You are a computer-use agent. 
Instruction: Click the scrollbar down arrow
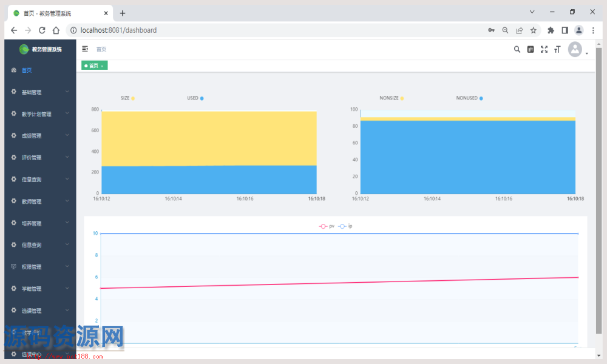click(599, 356)
